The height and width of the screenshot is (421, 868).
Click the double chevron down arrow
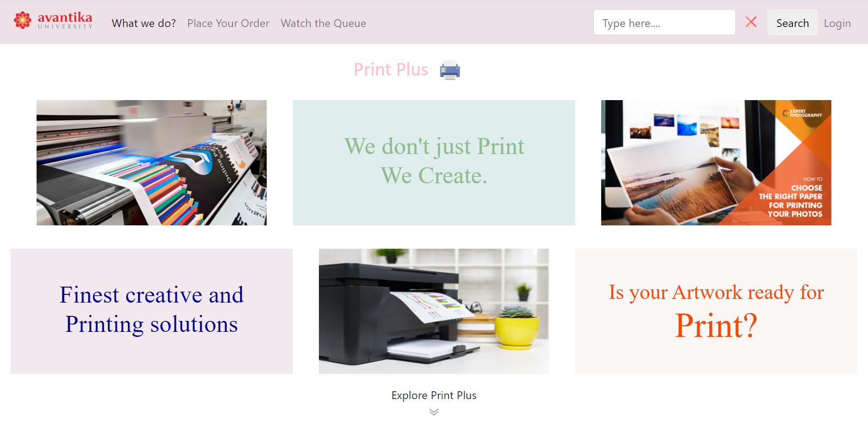coord(434,412)
